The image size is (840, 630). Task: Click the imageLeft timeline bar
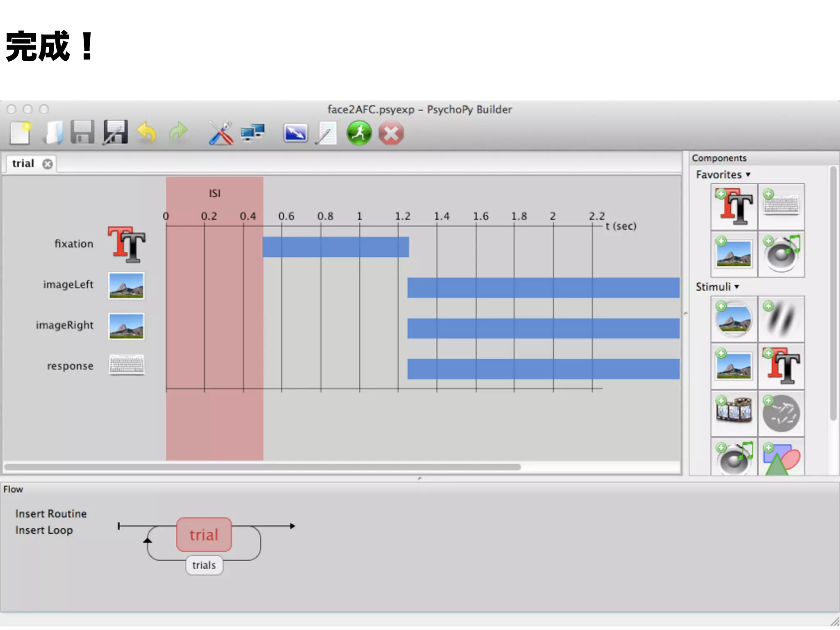click(543, 288)
